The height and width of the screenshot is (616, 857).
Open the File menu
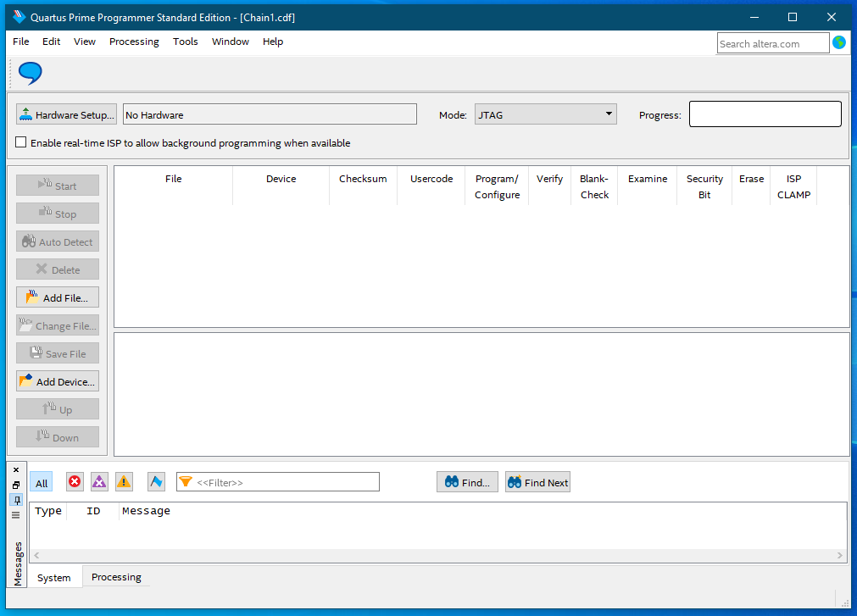tap(21, 42)
